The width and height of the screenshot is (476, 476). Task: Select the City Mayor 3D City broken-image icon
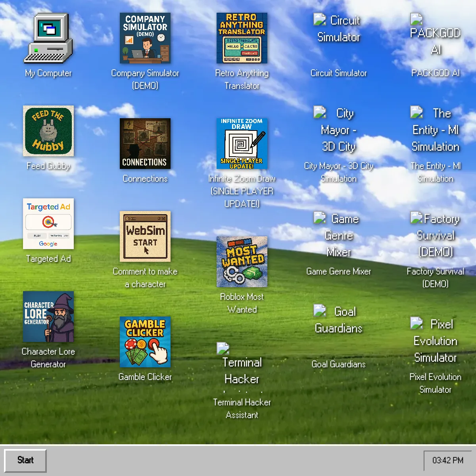click(x=339, y=130)
